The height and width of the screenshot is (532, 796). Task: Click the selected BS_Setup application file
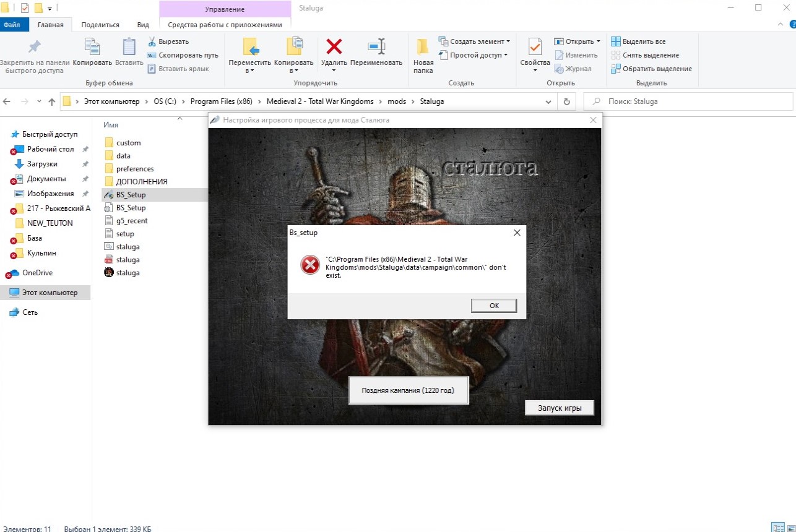131,195
